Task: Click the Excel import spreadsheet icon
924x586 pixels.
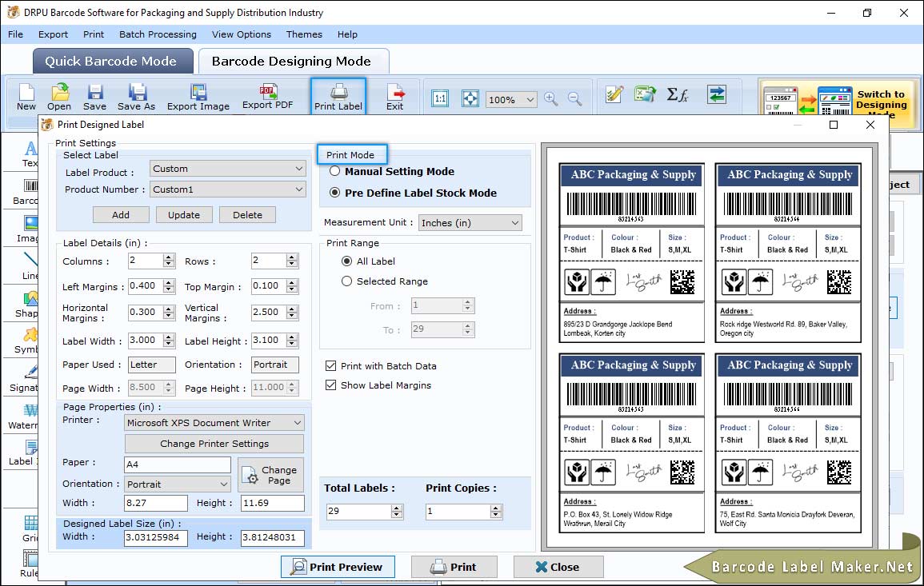Action: [x=646, y=94]
